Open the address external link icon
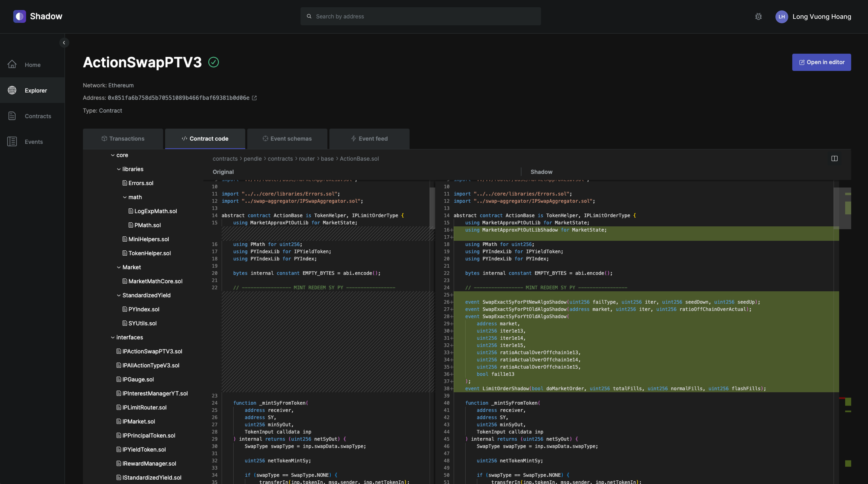 click(254, 98)
